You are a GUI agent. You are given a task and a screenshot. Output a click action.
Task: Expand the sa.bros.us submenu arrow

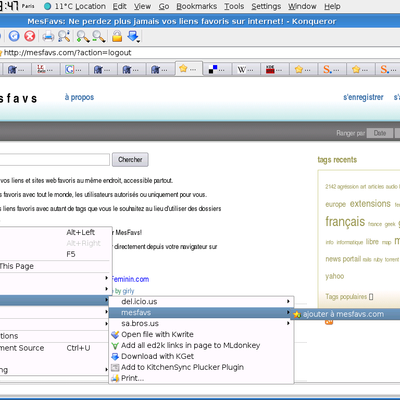tap(288, 323)
